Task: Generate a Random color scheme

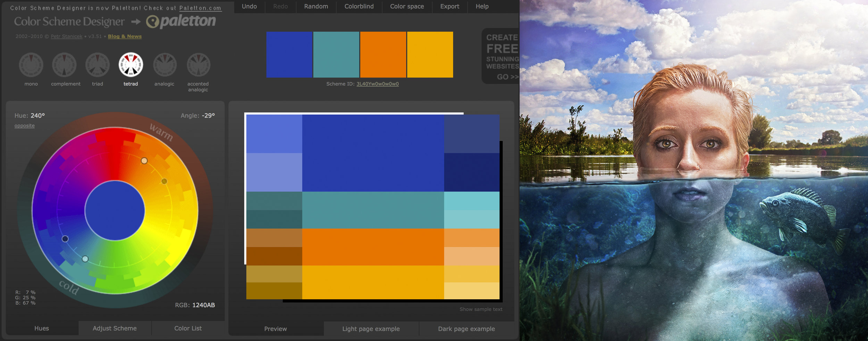Action: [316, 7]
